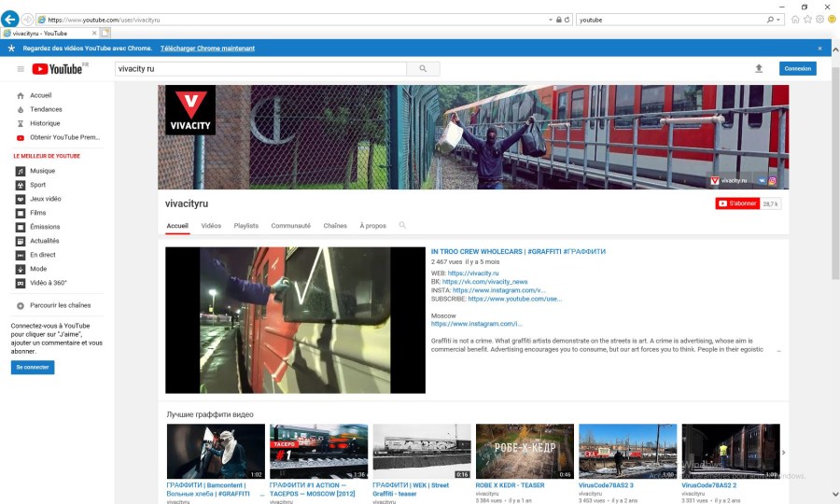Click the YouTube logo
Screen dimensions: 840x504
58,68
